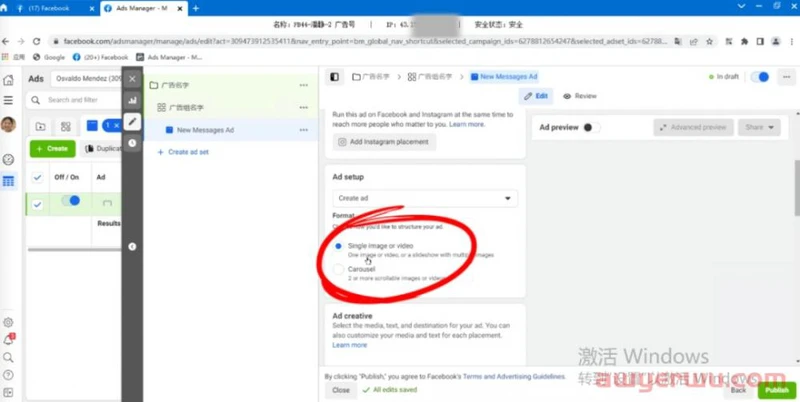Image resolution: width=800 pixels, height=402 pixels.
Task: Click the green Create button
Action: coord(53,148)
